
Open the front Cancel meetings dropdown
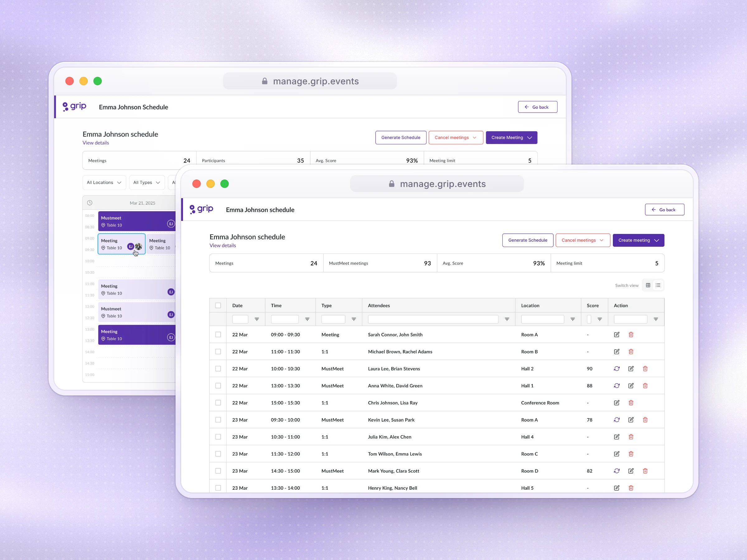pos(583,240)
